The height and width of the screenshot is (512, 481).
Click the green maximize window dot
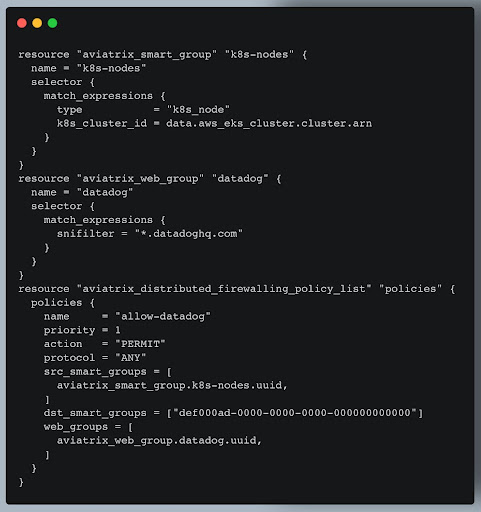(x=53, y=23)
